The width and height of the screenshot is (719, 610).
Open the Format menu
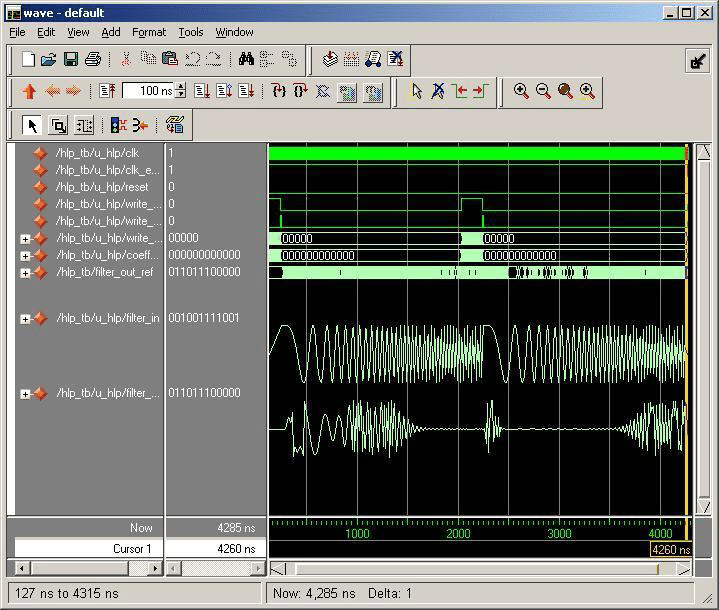pos(149,32)
